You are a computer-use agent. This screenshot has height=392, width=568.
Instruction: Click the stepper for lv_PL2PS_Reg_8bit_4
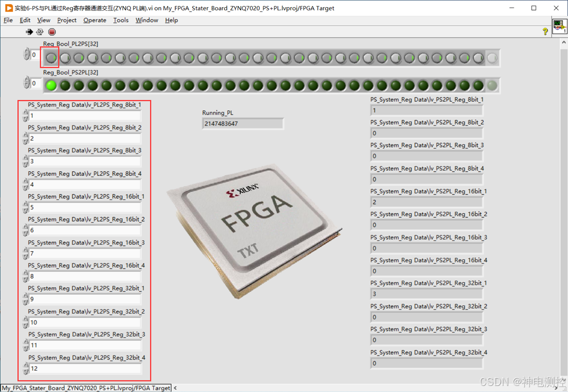(25, 184)
